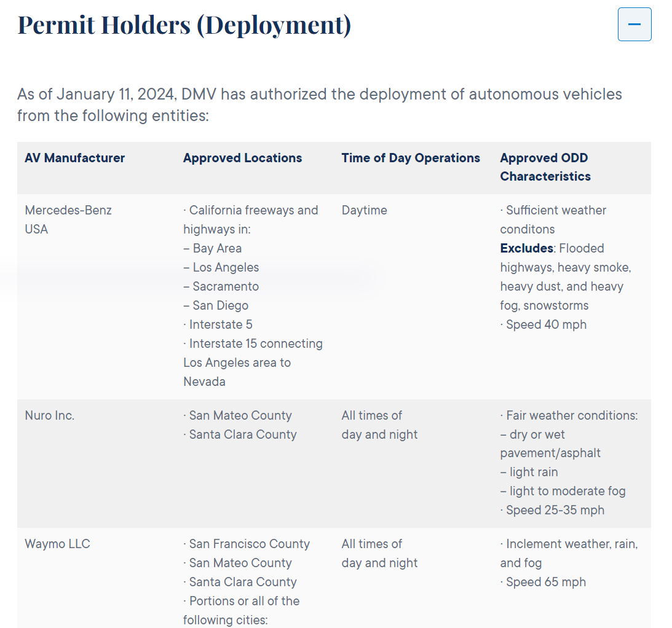
Task: Click the AV Manufacturer column header
Action: [x=74, y=158]
